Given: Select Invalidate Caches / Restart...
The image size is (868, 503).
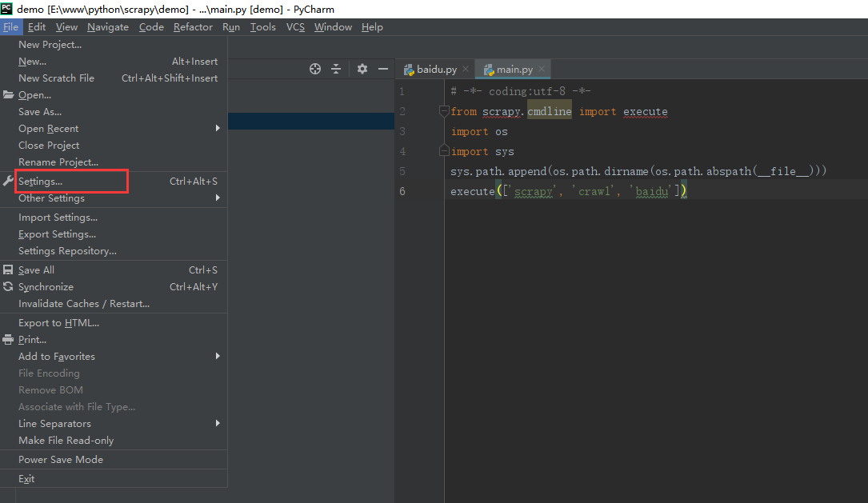Looking at the screenshot, I should (x=84, y=304).
